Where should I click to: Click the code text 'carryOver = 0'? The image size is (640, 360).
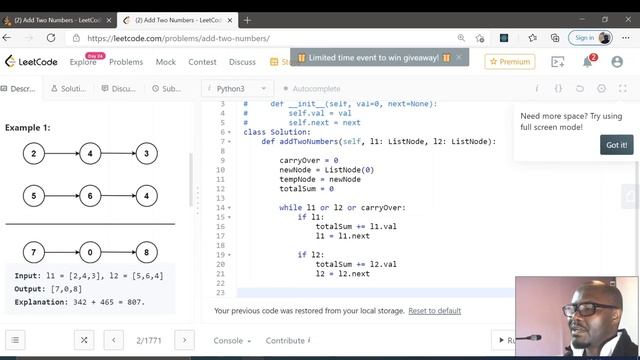click(x=309, y=160)
